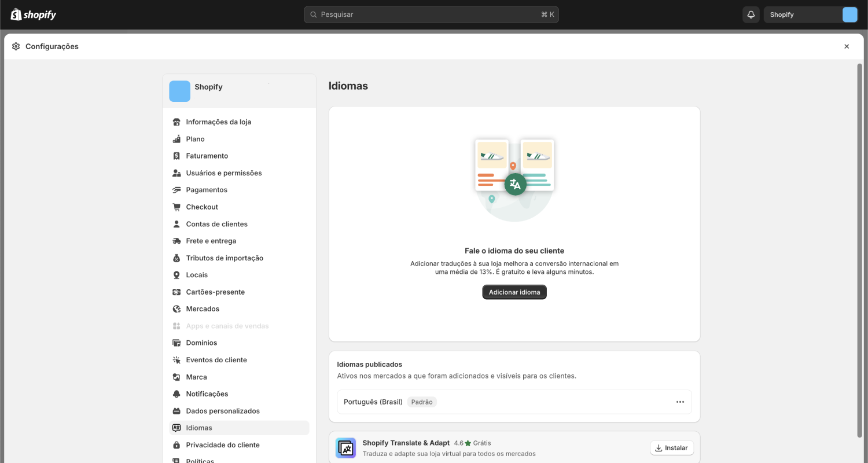Click the store icon beside Informações da loja
Screen dimensions: 868x463
pos(176,122)
